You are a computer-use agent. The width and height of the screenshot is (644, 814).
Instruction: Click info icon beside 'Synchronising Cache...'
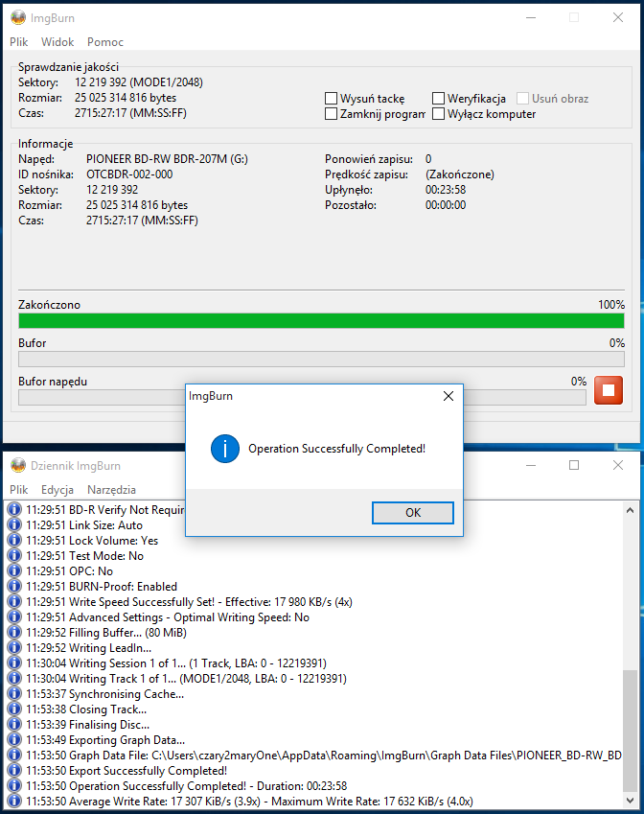14,693
